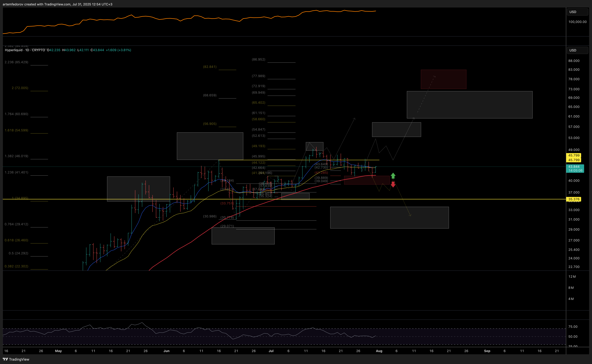Click the green up arrow marker
This screenshot has width=592, height=364.
(393, 175)
